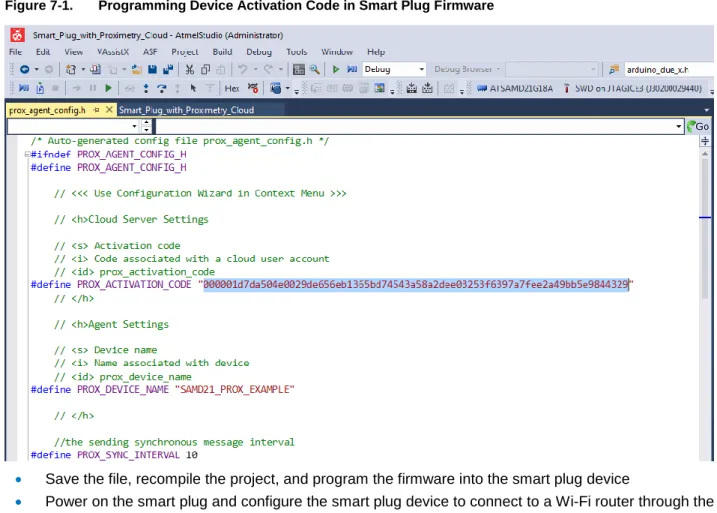
Task: Click the Attach to Target icon in second toolbar
Action: point(40,88)
